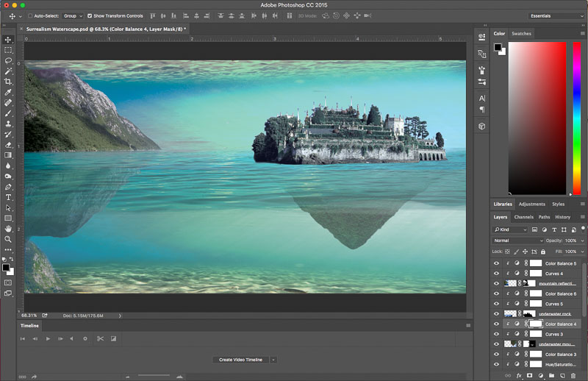The width and height of the screenshot is (588, 381).
Task: Click the timeline Play button
Action: pos(48,338)
